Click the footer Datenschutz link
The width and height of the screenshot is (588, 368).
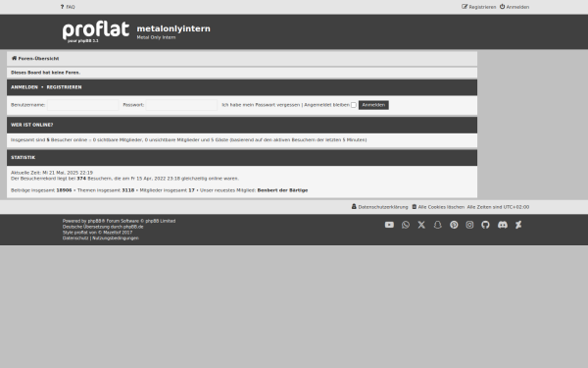click(x=75, y=238)
